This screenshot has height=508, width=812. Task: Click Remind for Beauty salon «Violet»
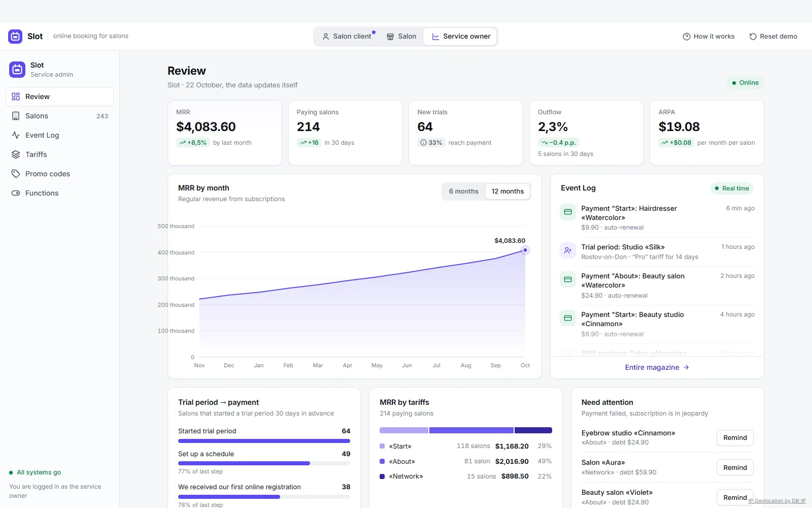(x=735, y=497)
